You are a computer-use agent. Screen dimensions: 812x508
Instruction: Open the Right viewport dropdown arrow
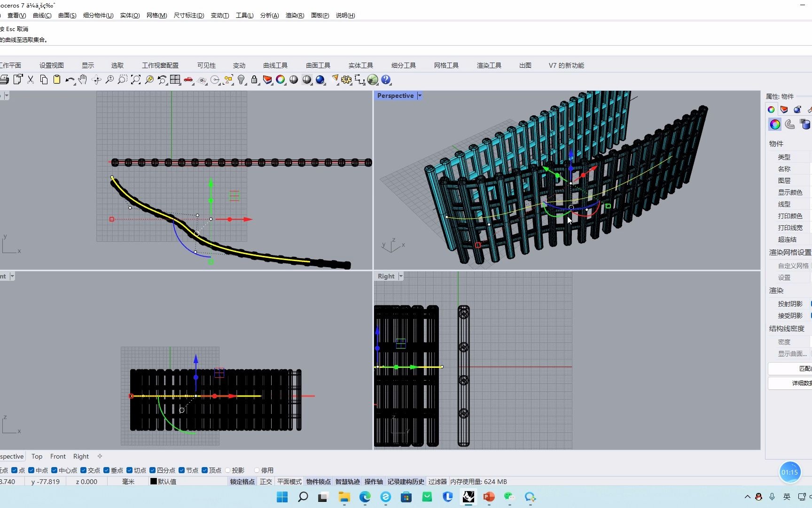[401, 277]
